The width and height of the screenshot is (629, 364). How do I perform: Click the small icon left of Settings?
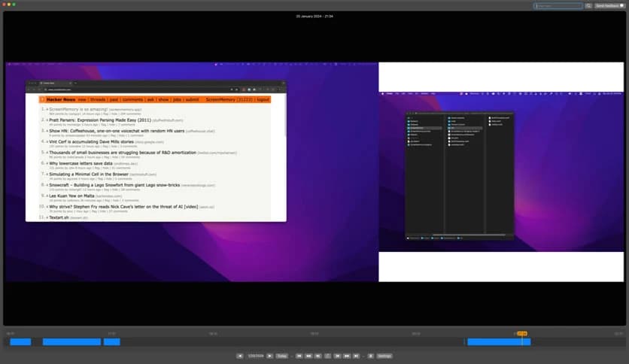(370, 356)
